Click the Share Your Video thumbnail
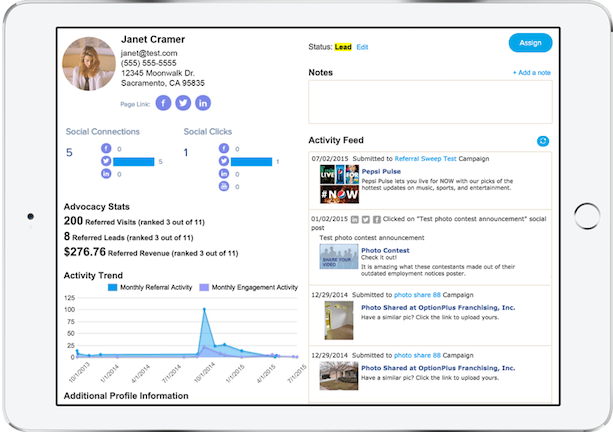 tap(338, 257)
